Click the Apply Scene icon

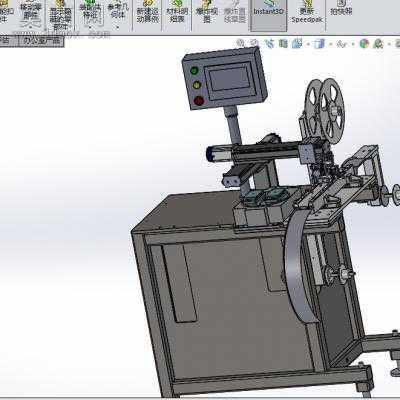pos(378,44)
